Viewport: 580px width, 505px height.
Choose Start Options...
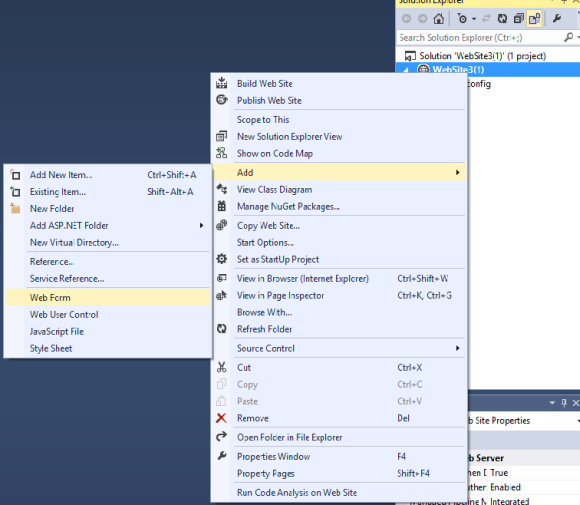coord(265,243)
